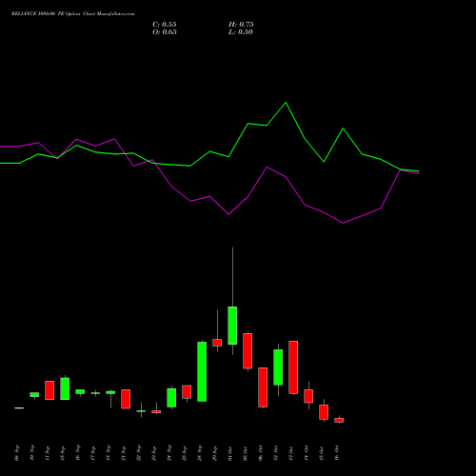476x476 pixels.
Task: Click the high value H: 0.75
Action: [241, 25]
